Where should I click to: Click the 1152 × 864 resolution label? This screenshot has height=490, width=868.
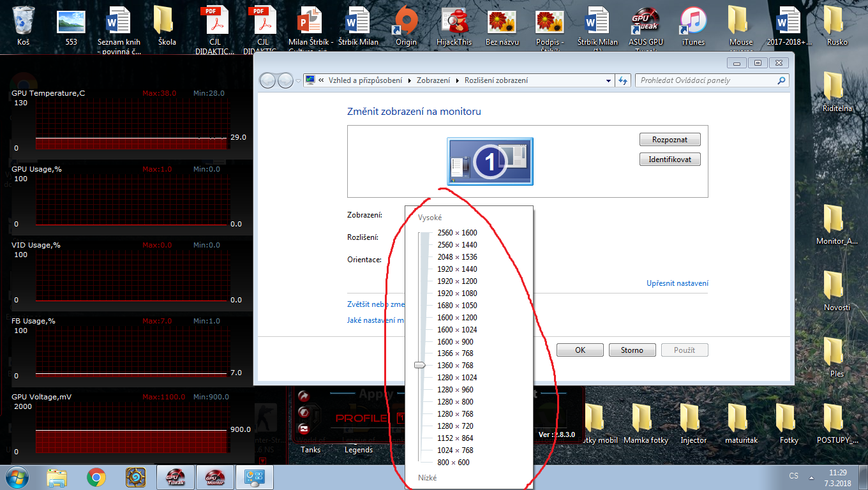point(455,438)
